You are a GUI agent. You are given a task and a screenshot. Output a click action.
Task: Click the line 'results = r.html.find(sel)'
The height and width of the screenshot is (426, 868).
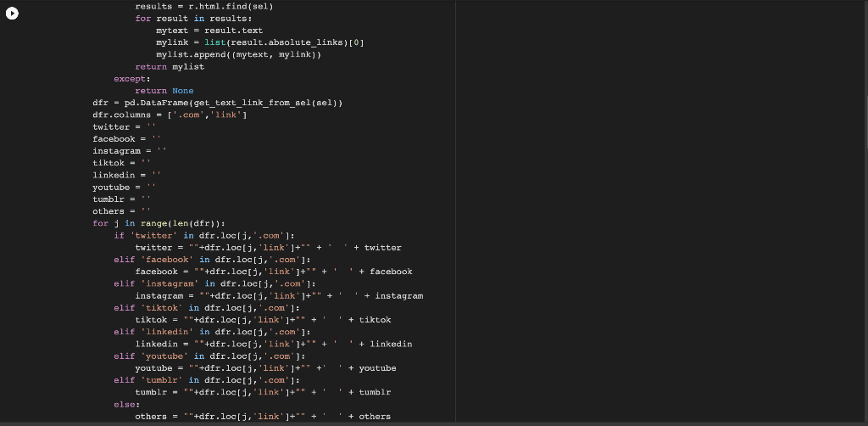point(204,7)
